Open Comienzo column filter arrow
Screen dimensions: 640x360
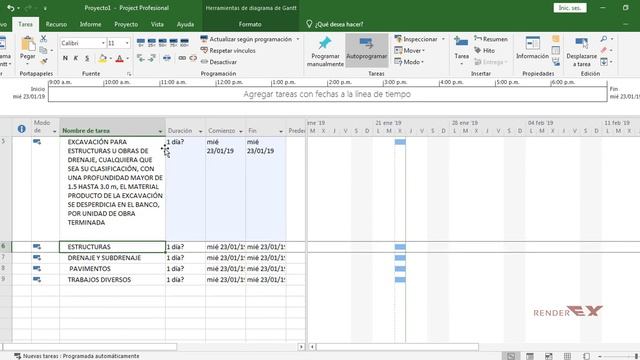click(x=241, y=131)
